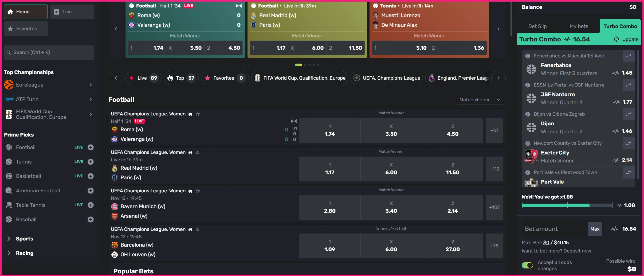This screenshot has width=644, height=276.
Task: Filter by UEFA Champions League chip
Action: [x=387, y=78]
